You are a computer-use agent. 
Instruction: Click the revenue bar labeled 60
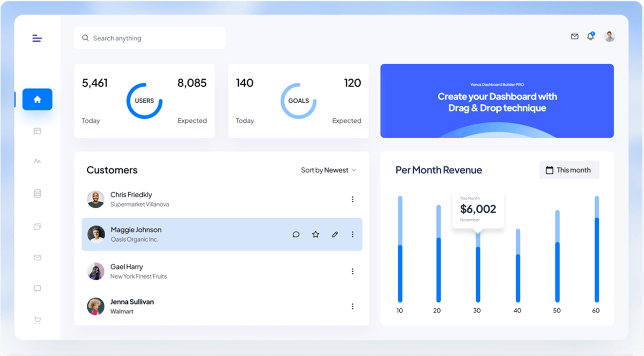click(597, 249)
